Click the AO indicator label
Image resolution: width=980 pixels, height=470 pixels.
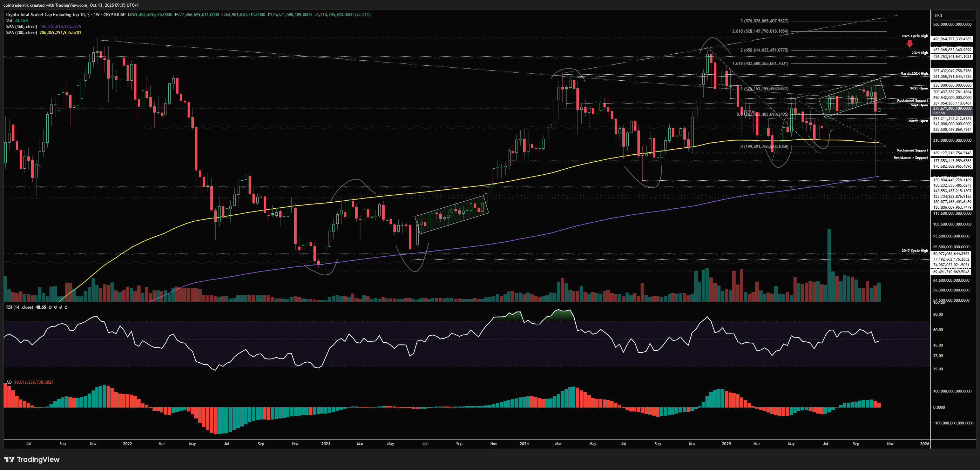9,382
